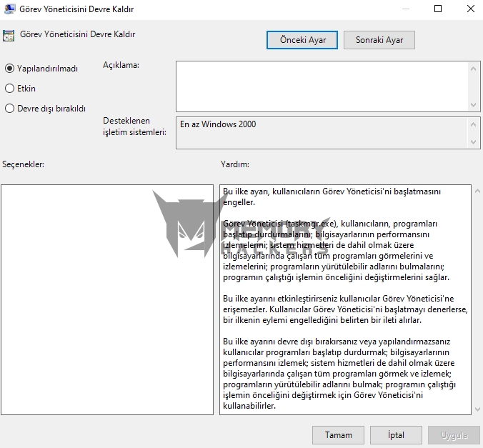This screenshot has height=448, width=483.
Task: Maximize the dialog window
Action: pos(438,9)
